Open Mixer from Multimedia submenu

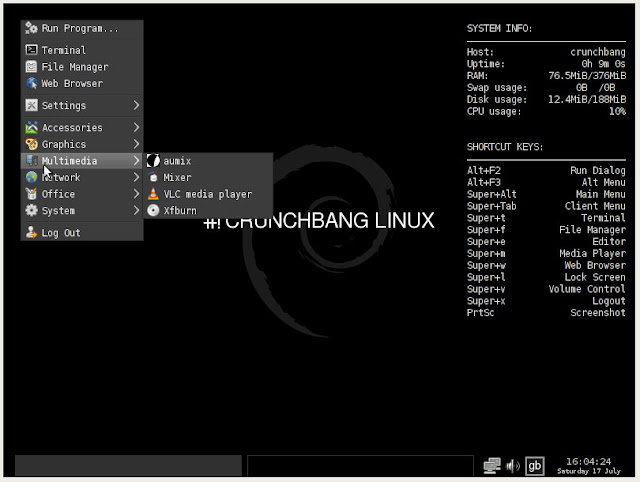pyautogui.click(x=208, y=177)
